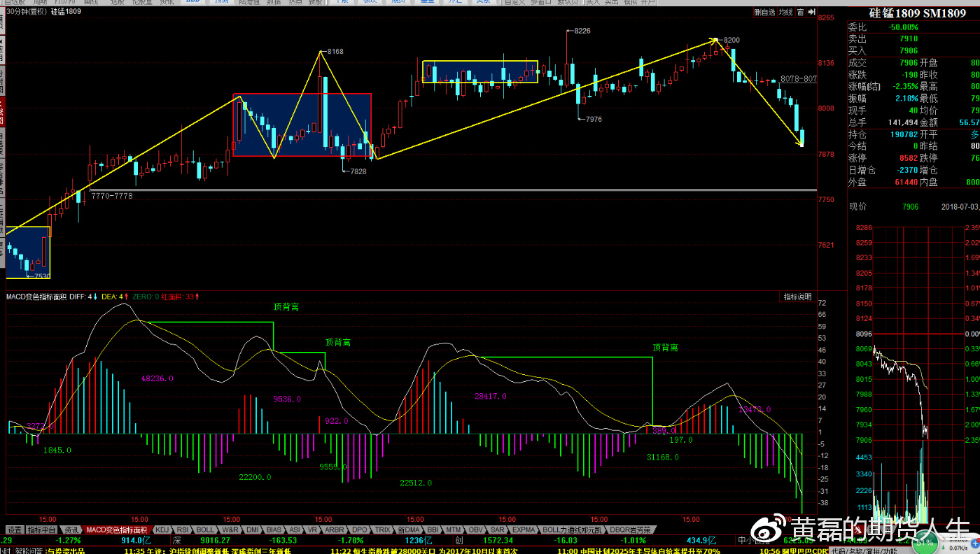Click the 8168 peak price label
The image size is (980, 554).
coord(335,52)
